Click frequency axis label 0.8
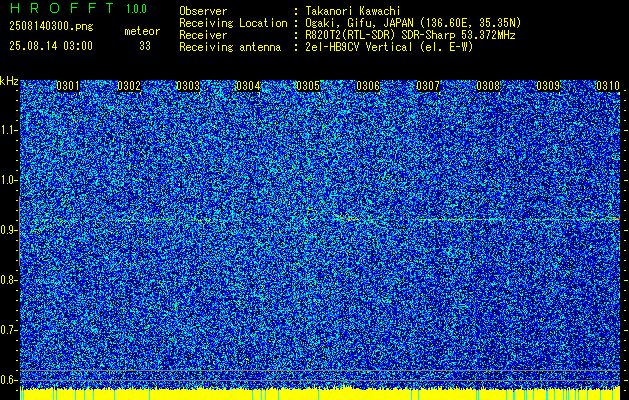The width and height of the screenshot is (629, 400). tap(8, 280)
